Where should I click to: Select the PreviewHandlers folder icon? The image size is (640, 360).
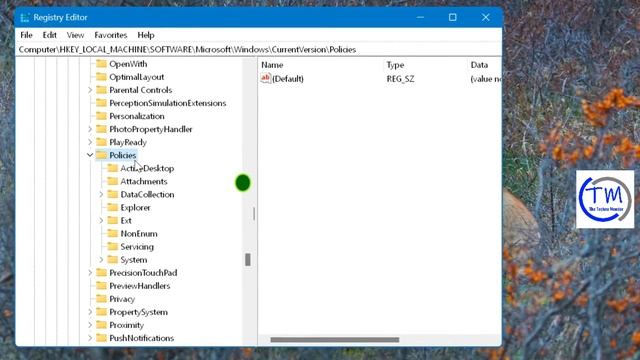coord(101,286)
